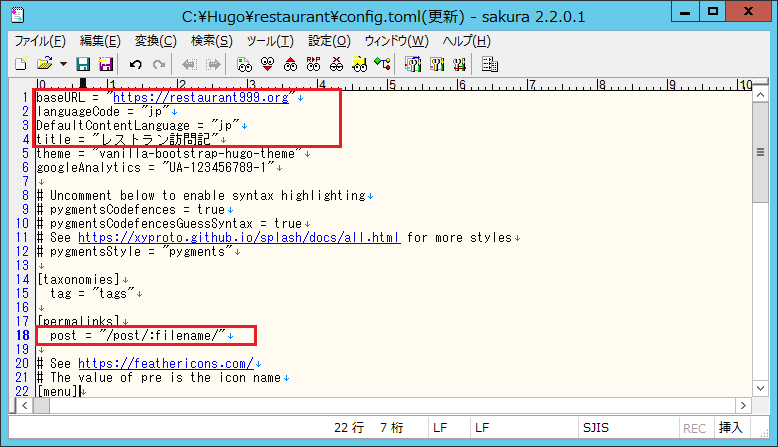Click the vertical scrollbar down arrow
The height and width of the screenshot is (447, 778).
760,388
